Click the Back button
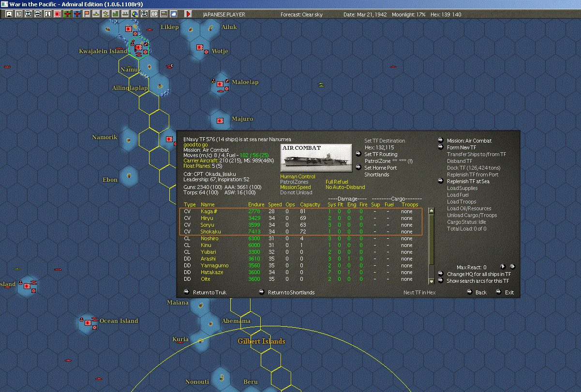Image resolution: width=581 pixels, height=392 pixels. pyautogui.click(x=481, y=292)
